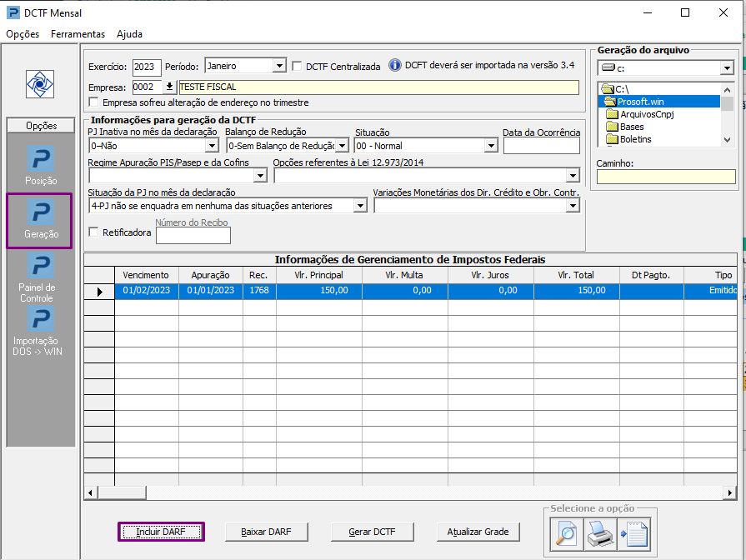Click the TESTE FISCAL company name field
The width and height of the screenshot is (746, 560).
(x=378, y=87)
